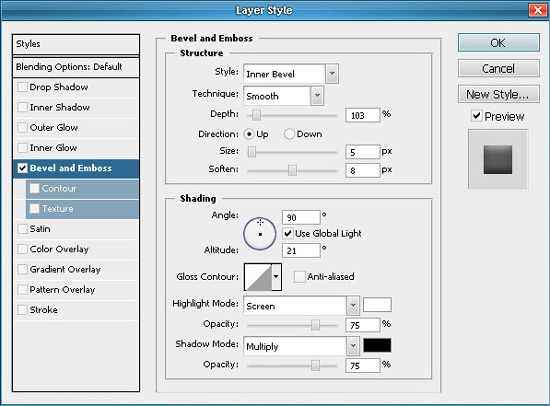This screenshot has width=550, height=406.
Task: Open the Styles list item
Action: point(76,44)
